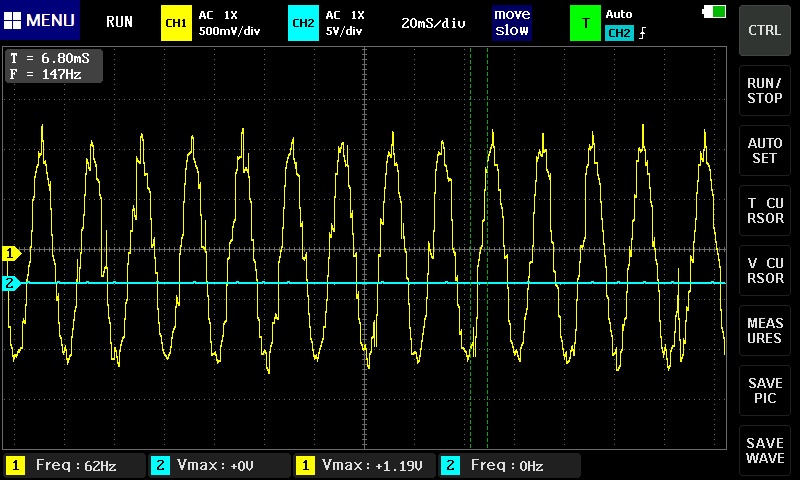Screen dimensions: 800x480
Task: Toggle the T CURSOR time cursors
Action: 765,210
